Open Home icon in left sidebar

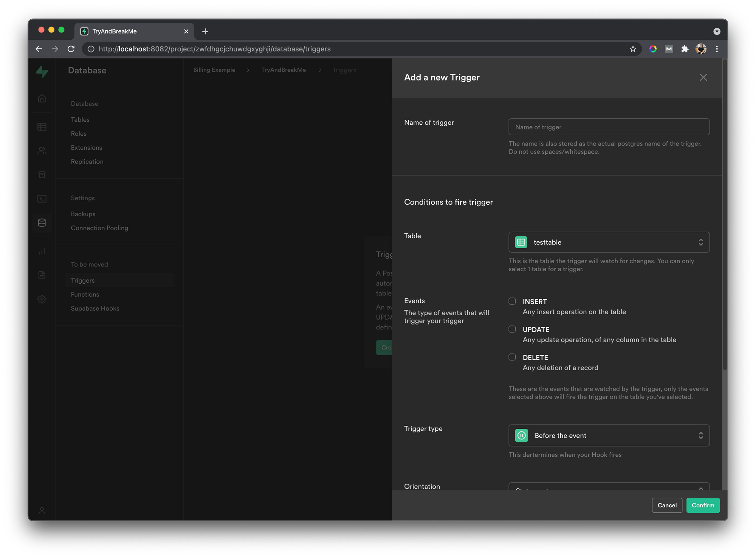42,99
